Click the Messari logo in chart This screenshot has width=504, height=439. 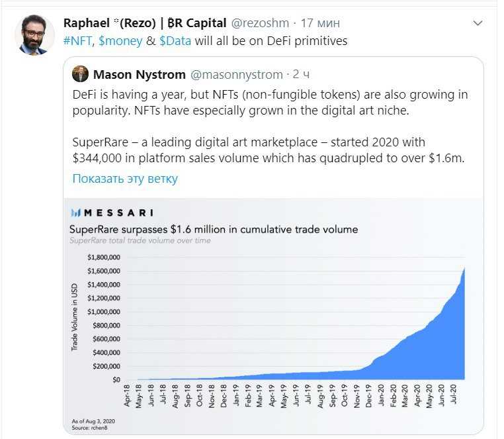(x=112, y=213)
